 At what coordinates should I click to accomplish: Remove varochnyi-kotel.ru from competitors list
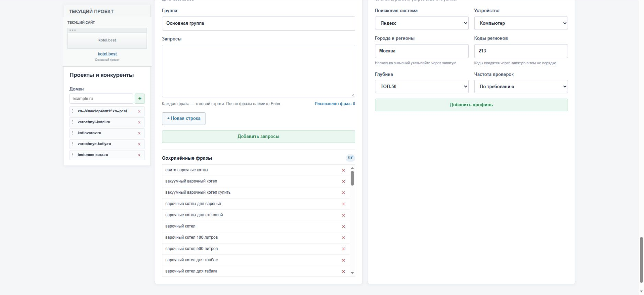pyautogui.click(x=139, y=122)
